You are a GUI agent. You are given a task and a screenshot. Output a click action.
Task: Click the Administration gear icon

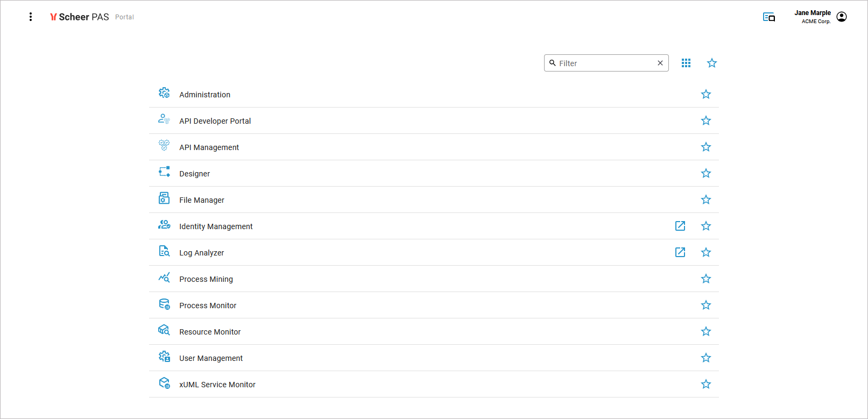[164, 93]
